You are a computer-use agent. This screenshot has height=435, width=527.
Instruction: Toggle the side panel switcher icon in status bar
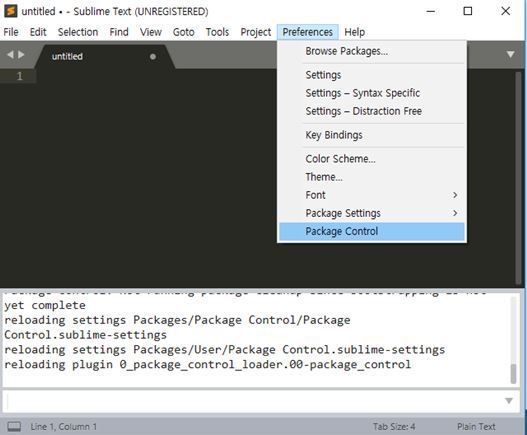click(x=14, y=427)
